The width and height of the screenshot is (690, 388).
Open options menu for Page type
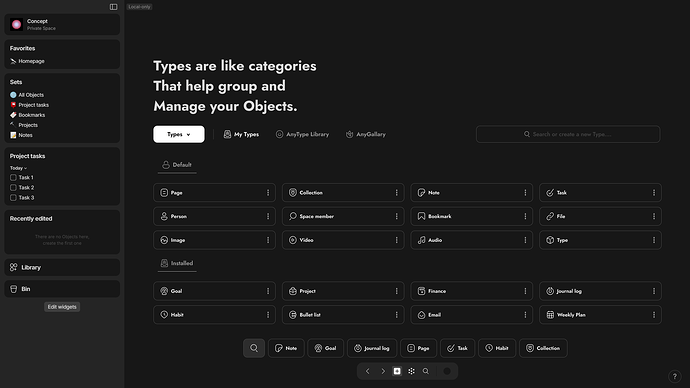[268, 193]
